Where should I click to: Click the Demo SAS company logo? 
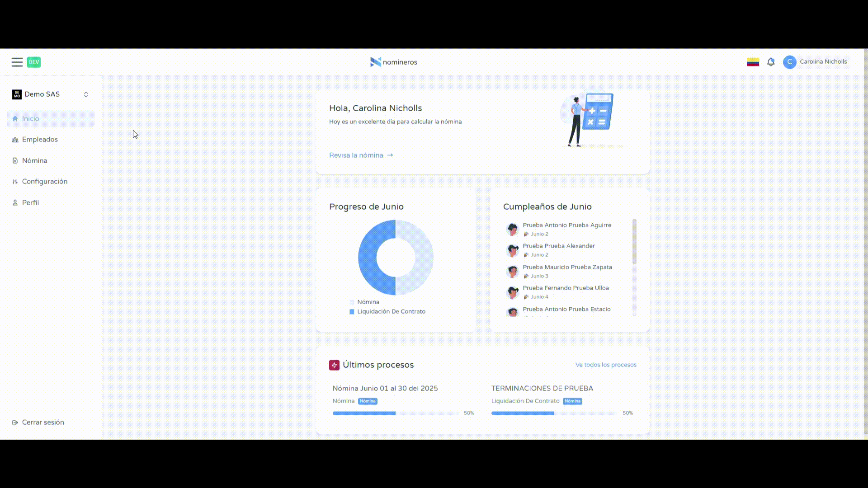(x=17, y=94)
